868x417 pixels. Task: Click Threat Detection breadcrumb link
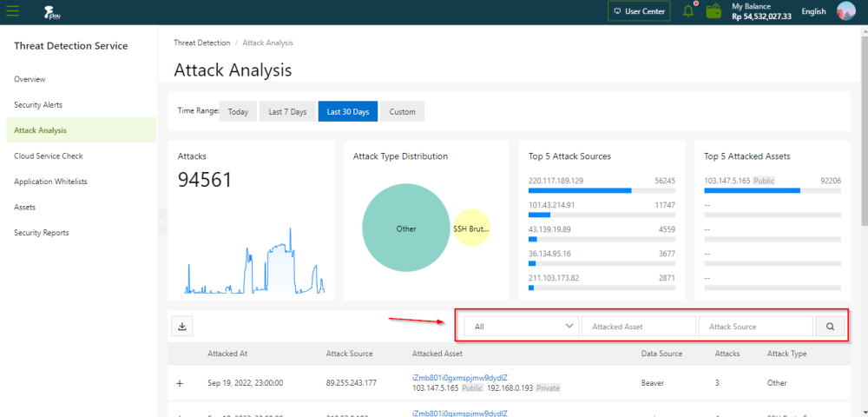tap(202, 43)
